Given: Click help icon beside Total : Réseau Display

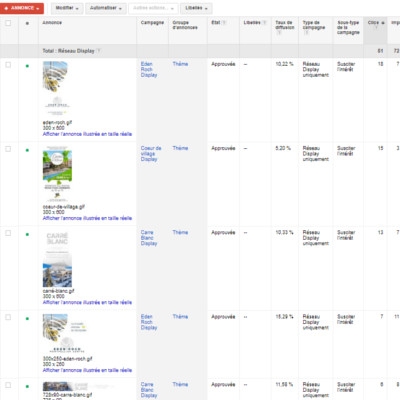Looking at the screenshot, I should pos(99,51).
